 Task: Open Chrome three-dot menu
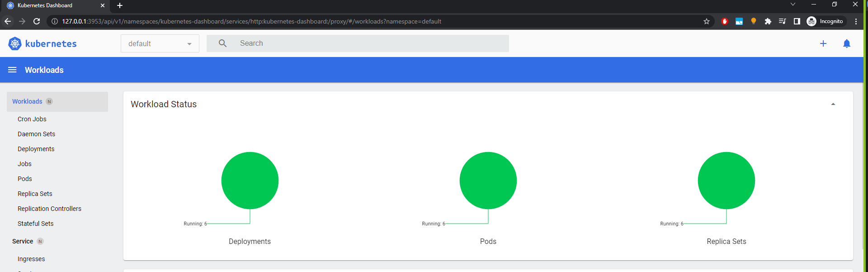click(856, 21)
